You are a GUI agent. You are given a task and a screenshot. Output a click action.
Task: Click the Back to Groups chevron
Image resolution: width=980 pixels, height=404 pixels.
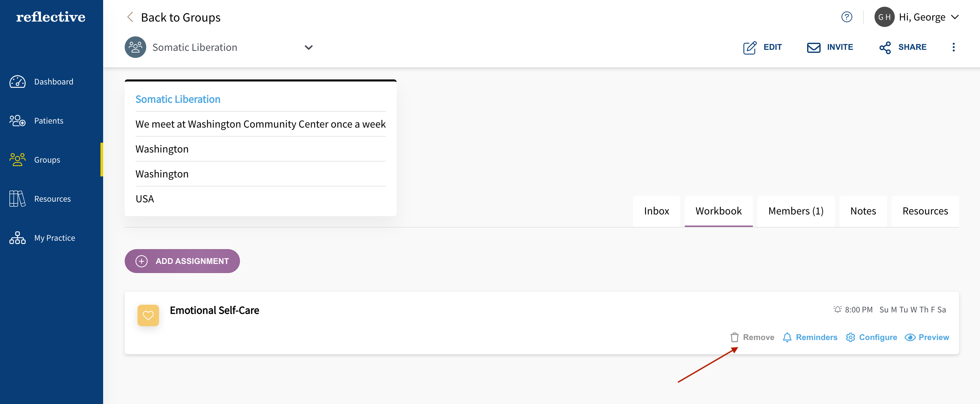coord(129,17)
